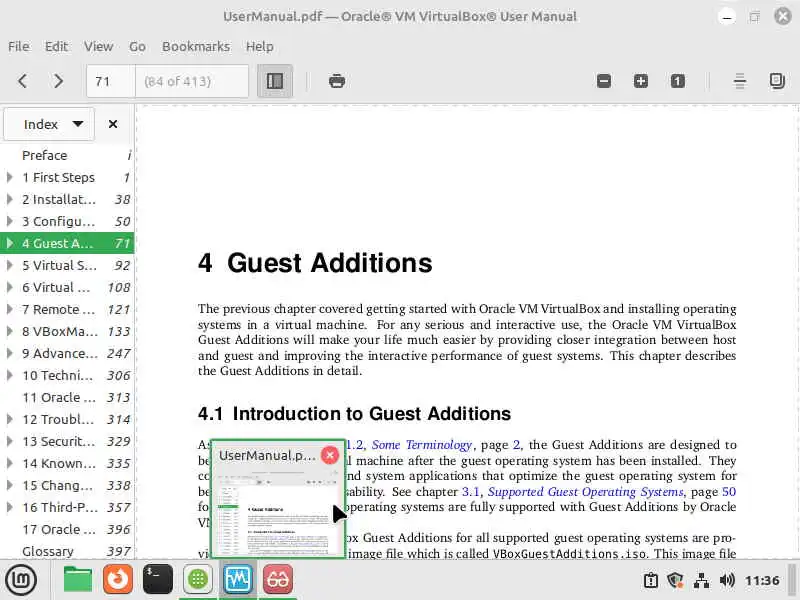Expand the 2 Installation chapter
The width and height of the screenshot is (800, 600).
[x=9, y=199]
